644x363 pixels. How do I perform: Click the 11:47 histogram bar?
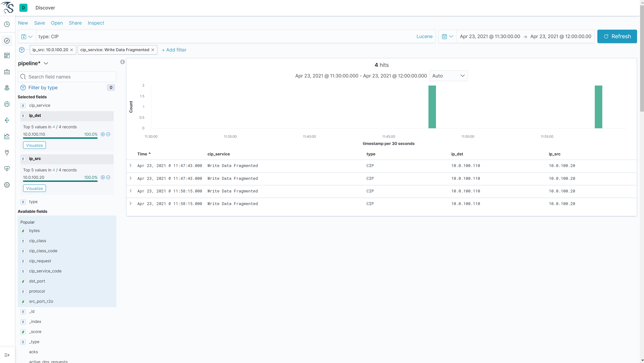pos(432,107)
